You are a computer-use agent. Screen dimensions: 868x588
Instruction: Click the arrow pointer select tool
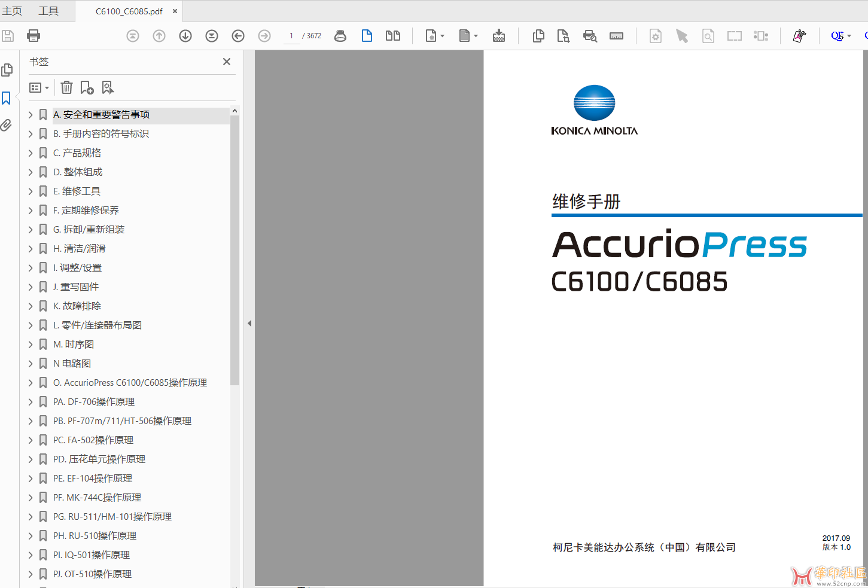click(682, 36)
